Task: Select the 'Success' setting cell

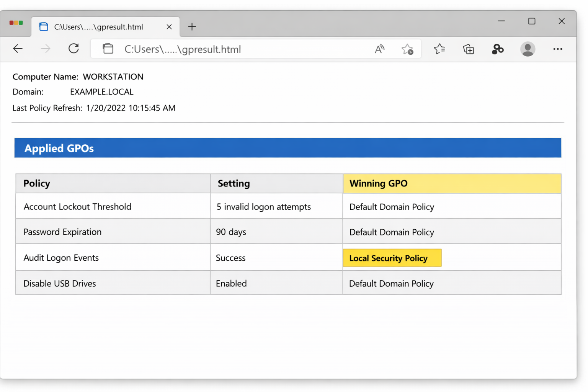Action: click(x=276, y=257)
